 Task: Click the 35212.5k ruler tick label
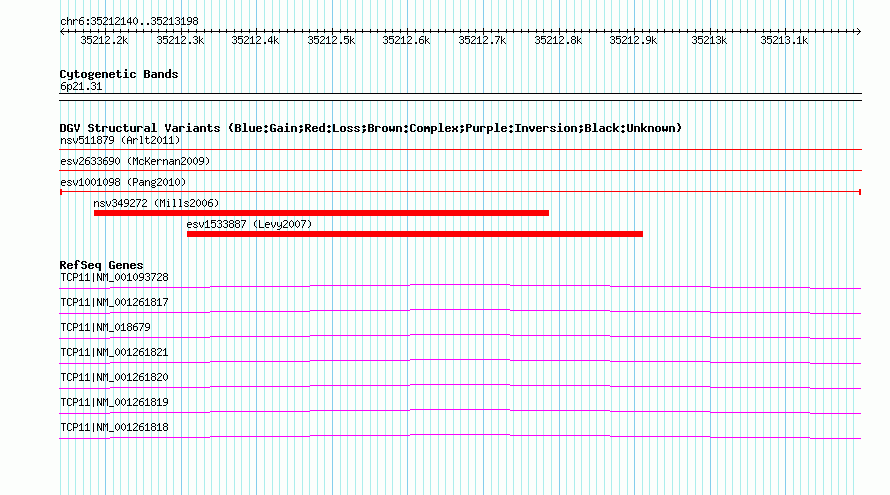click(331, 40)
